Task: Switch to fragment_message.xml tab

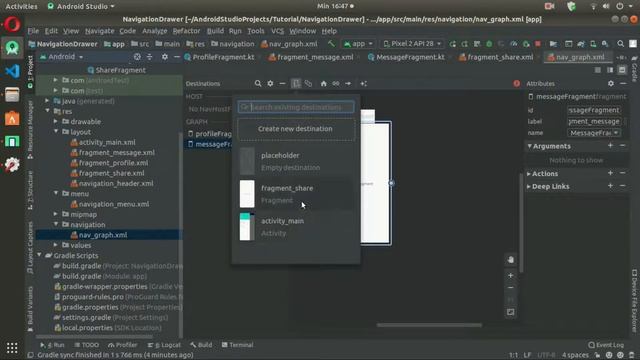Action: [311, 57]
